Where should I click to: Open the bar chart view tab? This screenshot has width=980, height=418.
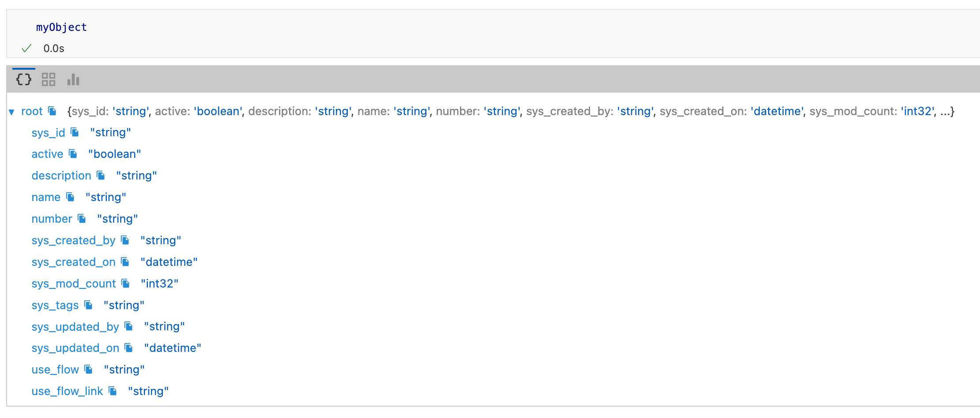coord(73,79)
